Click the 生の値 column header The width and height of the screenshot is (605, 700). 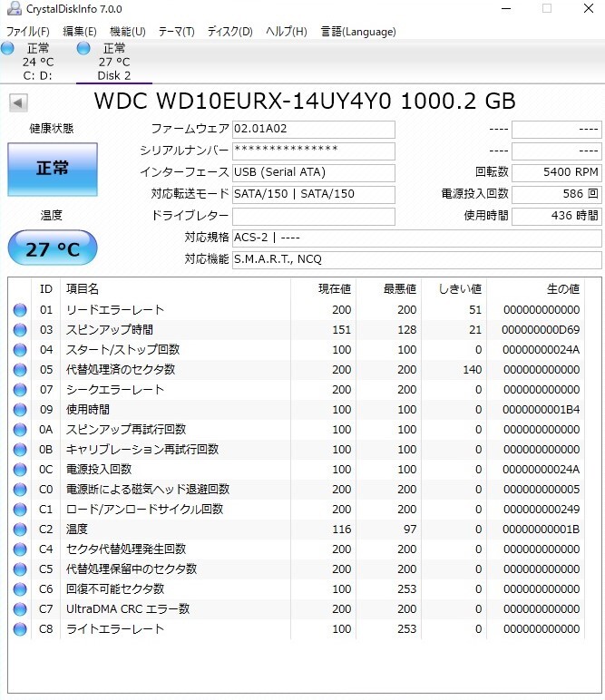[x=563, y=289]
